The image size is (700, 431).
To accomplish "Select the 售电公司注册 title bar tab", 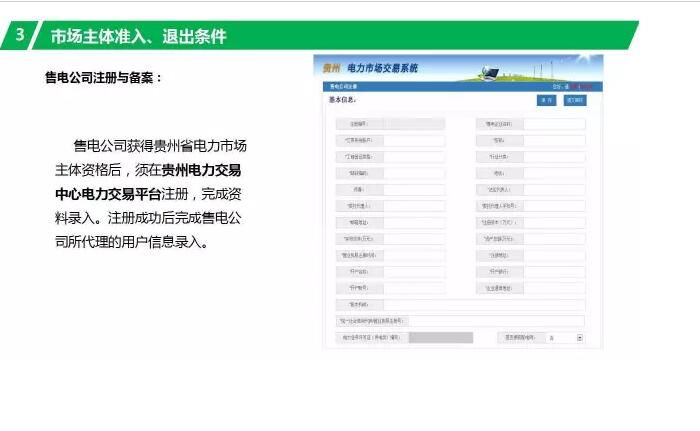I will coord(342,88).
